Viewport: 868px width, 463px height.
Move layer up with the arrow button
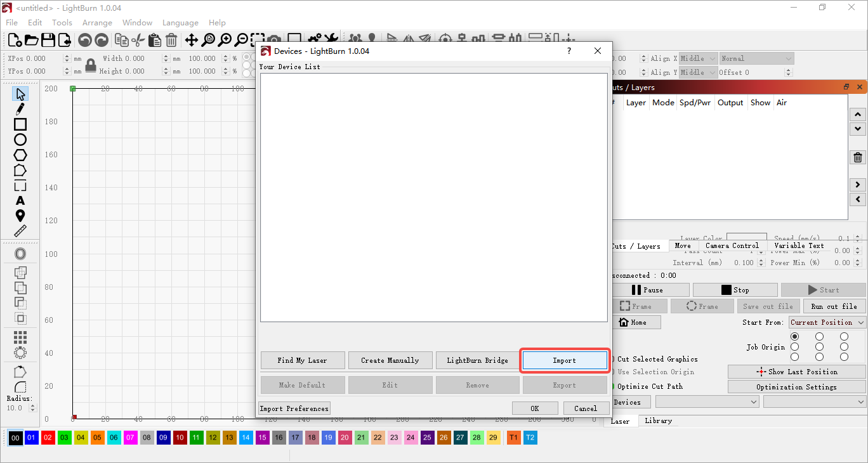(x=858, y=115)
